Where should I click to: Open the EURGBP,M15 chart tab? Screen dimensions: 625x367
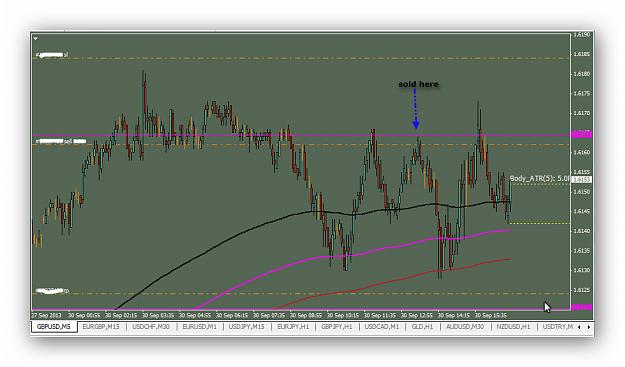pyautogui.click(x=101, y=327)
